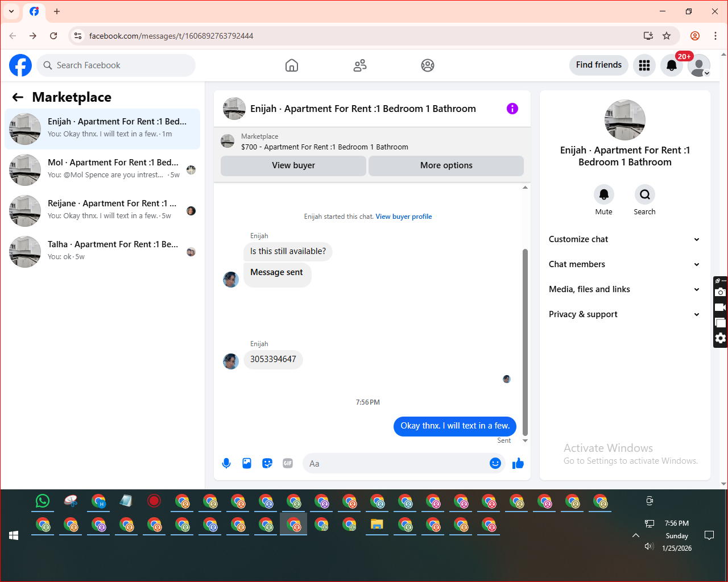Screen dimensions: 728x582
Task: Open the $700 apartment listing banner
Action: pos(372,142)
